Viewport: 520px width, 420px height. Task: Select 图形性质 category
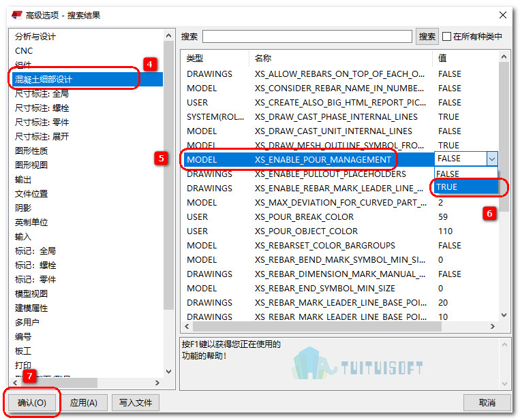click(x=31, y=150)
